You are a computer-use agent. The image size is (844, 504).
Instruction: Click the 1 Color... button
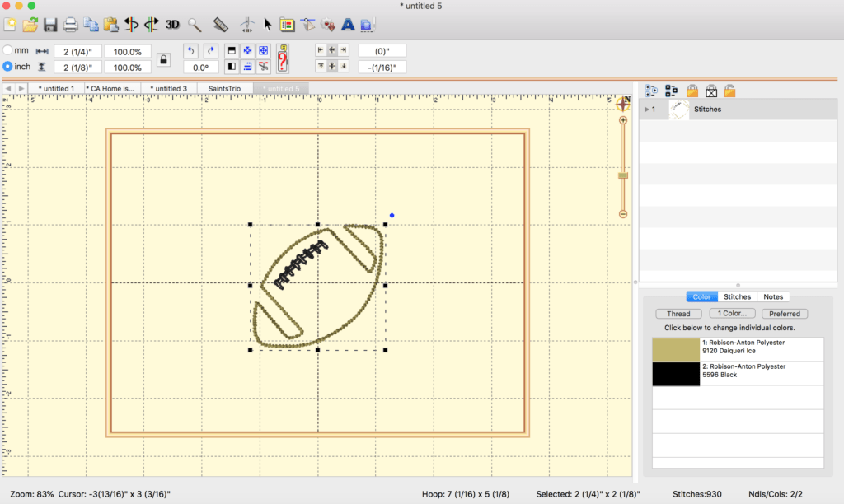pyautogui.click(x=732, y=313)
